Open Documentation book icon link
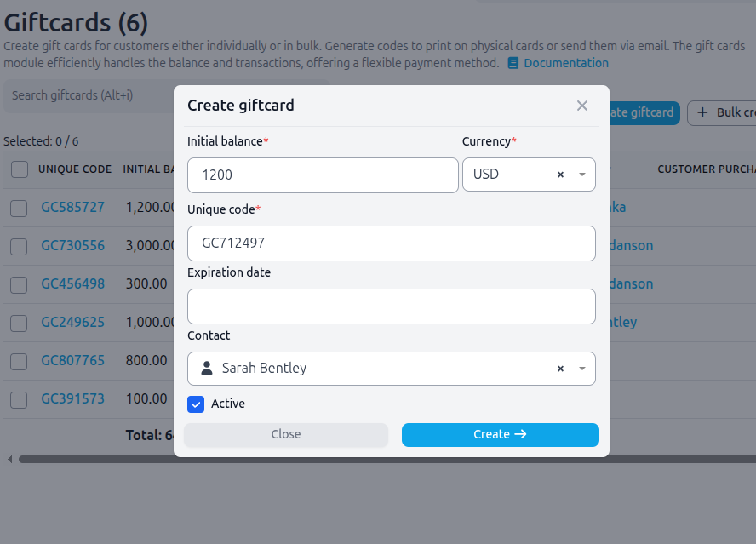 (x=513, y=63)
